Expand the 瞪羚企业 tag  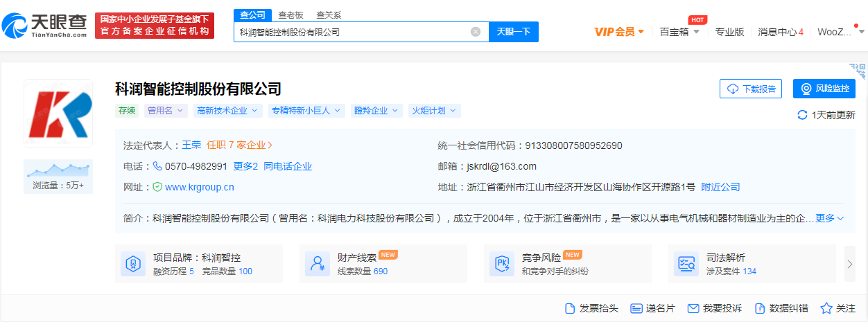[376, 111]
